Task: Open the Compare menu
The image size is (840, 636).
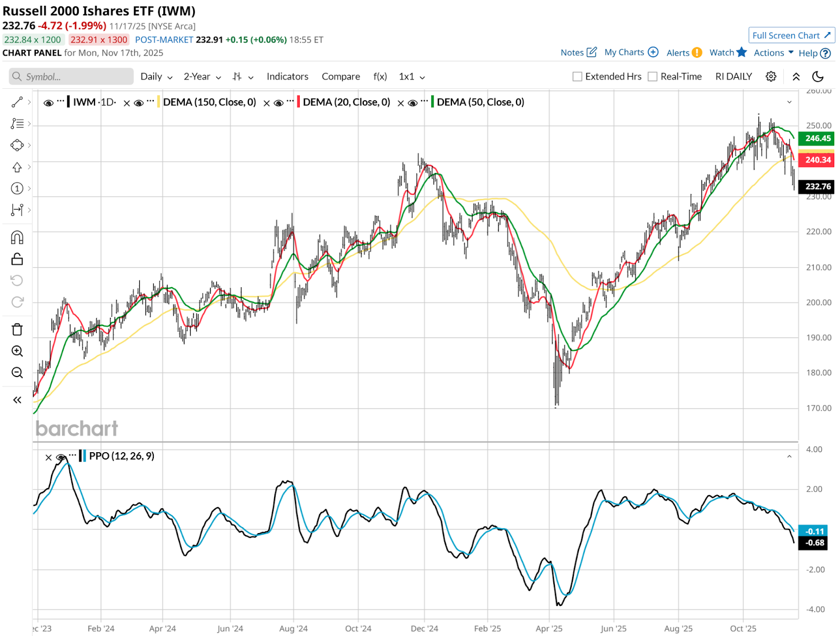Action: click(x=341, y=77)
